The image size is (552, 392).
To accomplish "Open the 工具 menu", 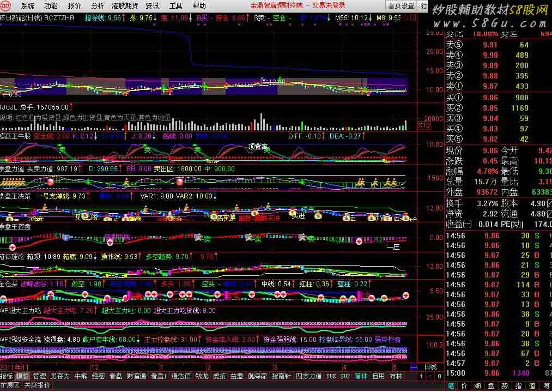I will (175, 5).
